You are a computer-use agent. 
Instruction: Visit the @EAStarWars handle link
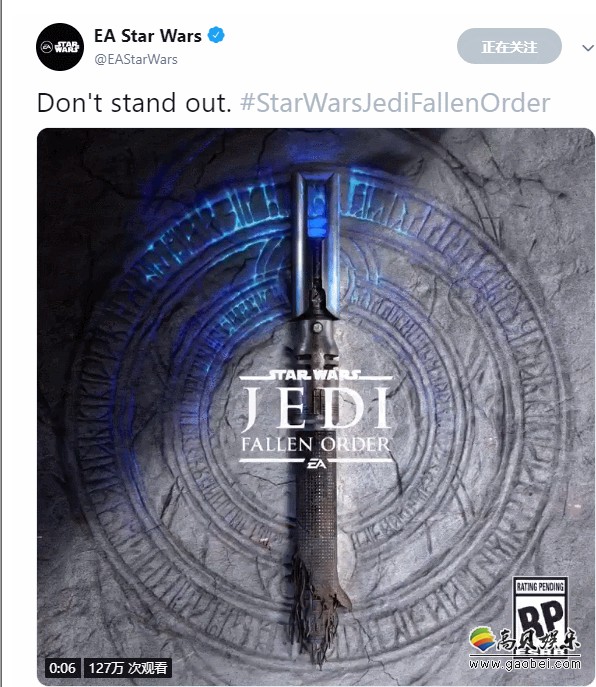[x=136, y=60]
